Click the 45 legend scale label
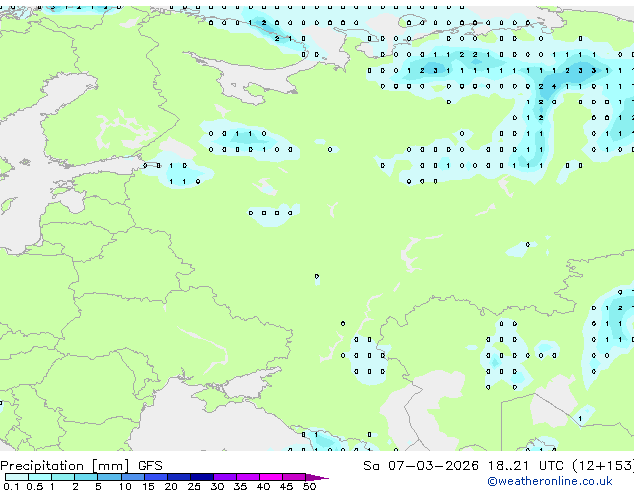The width and height of the screenshot is (634, 490). [x=286, y=486]
